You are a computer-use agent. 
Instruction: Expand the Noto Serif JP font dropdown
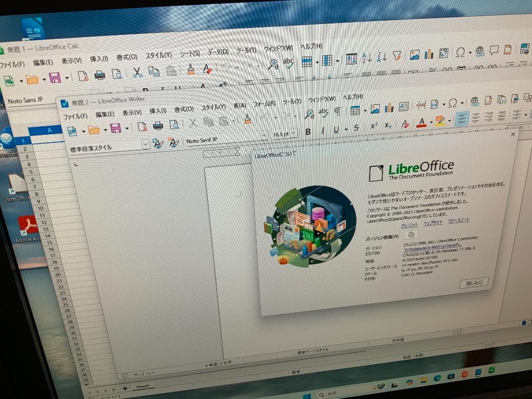pyautogui.click(x=264, y=135)
